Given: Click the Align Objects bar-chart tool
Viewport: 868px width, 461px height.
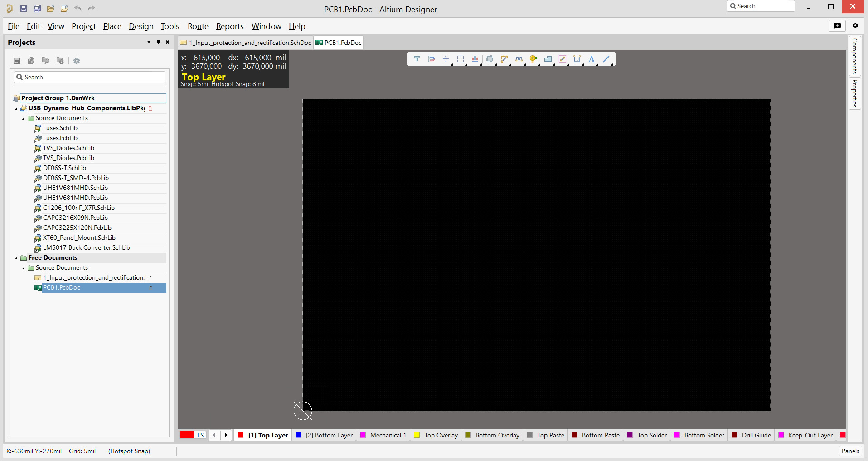Looking at the screenshot, I should tap(475, 59).
